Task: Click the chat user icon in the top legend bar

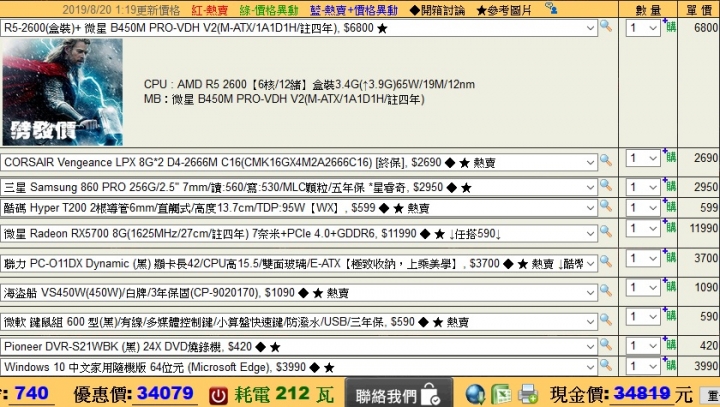Action: point(551,8)
